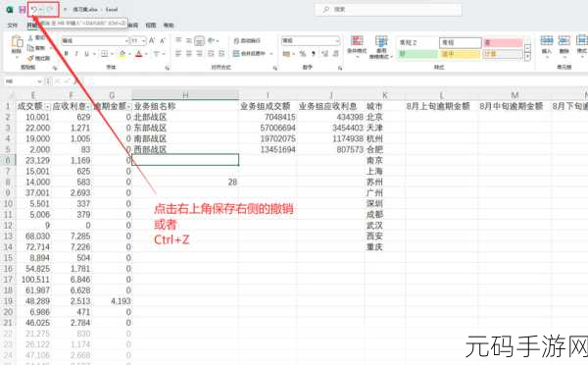Click the search box in the title bar
The width and height of the screenshot is (588, 365).
[x=388, y=10]
